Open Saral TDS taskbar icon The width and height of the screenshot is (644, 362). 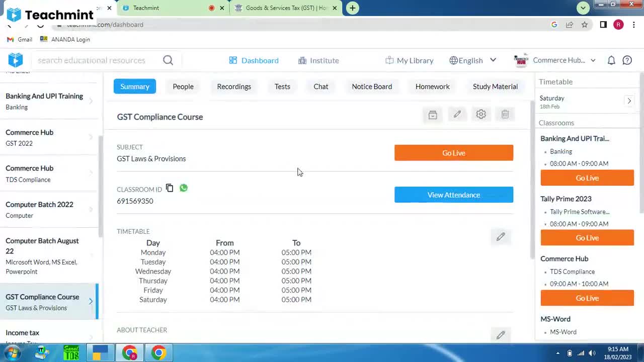(71, 353)
